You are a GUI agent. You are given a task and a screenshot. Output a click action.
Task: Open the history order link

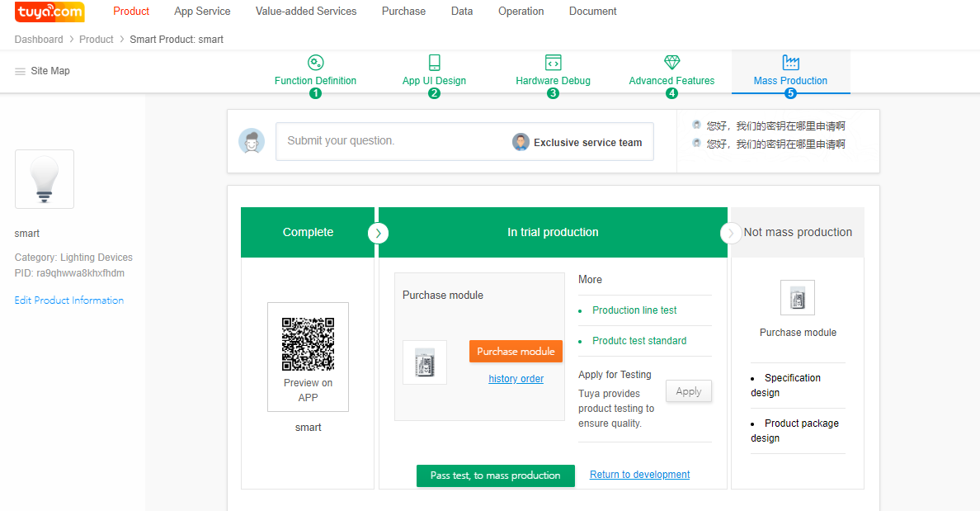coord(516,379)
